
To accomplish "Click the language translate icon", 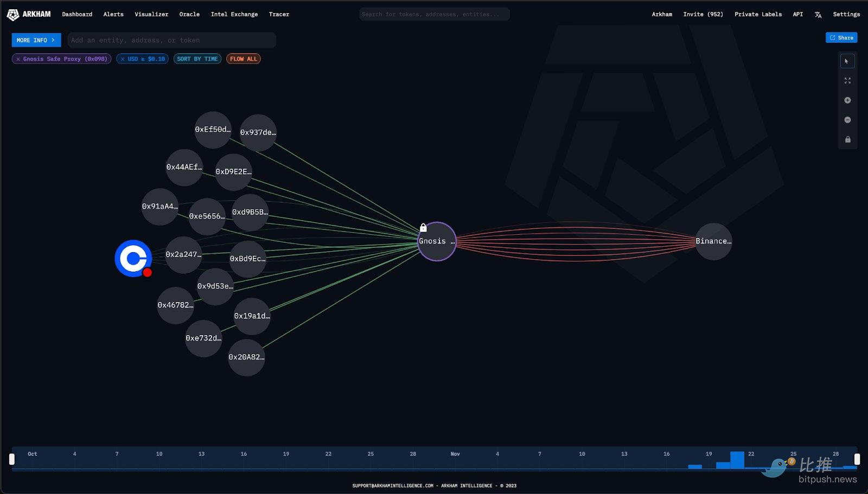I will pyautogui.click(x=818, y=15).
